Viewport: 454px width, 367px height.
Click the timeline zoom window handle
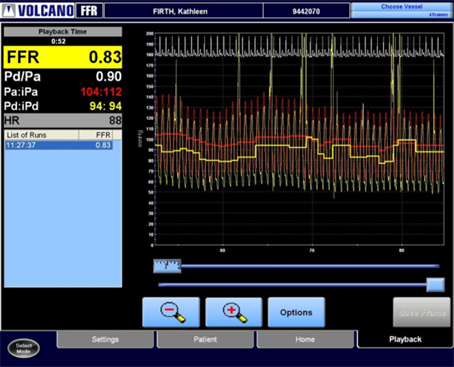[167, 266]
